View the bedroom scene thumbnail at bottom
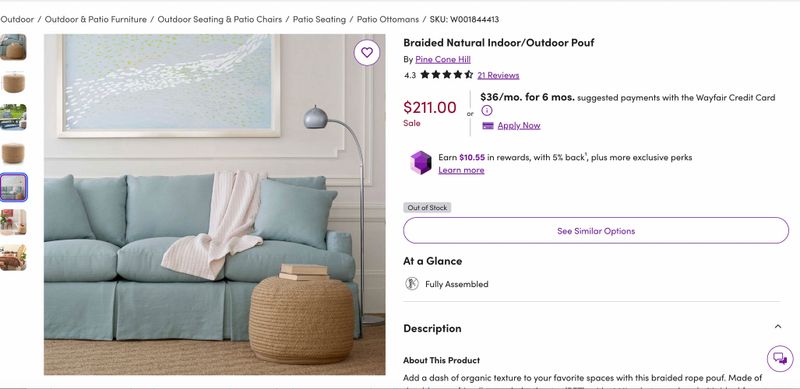The height and width of the screenshot is (389, 800). pyautogui.click(x=13, y=257)
